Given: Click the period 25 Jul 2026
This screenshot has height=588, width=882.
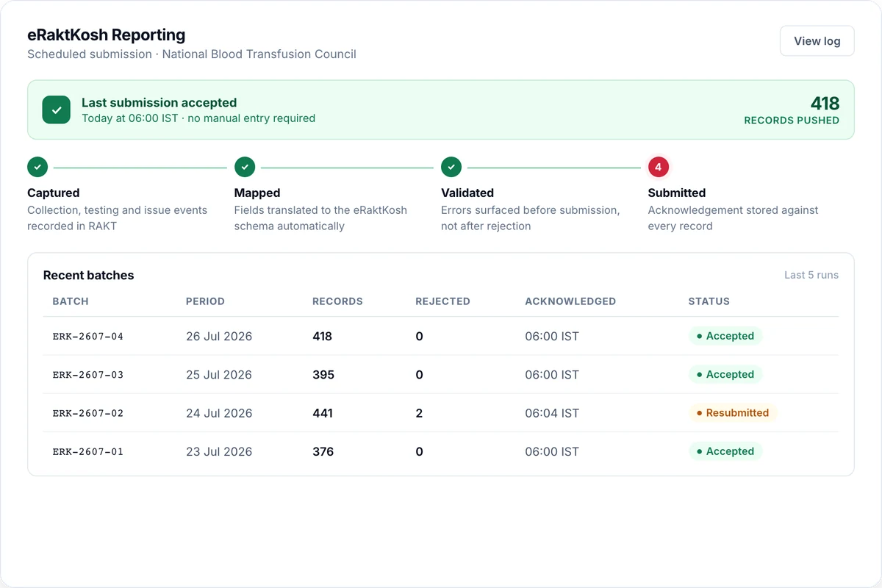Looking at the screenshot, I should point(219,375).
